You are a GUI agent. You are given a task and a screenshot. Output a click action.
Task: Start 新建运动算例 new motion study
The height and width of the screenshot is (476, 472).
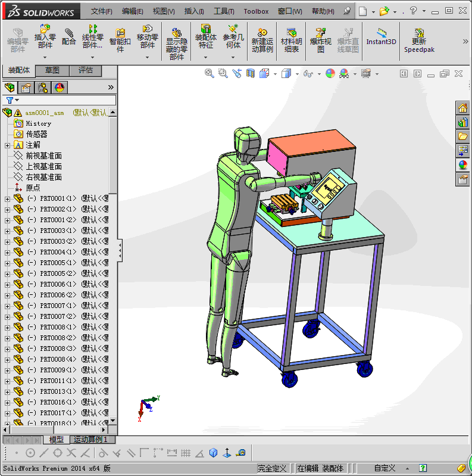(262, 40)
